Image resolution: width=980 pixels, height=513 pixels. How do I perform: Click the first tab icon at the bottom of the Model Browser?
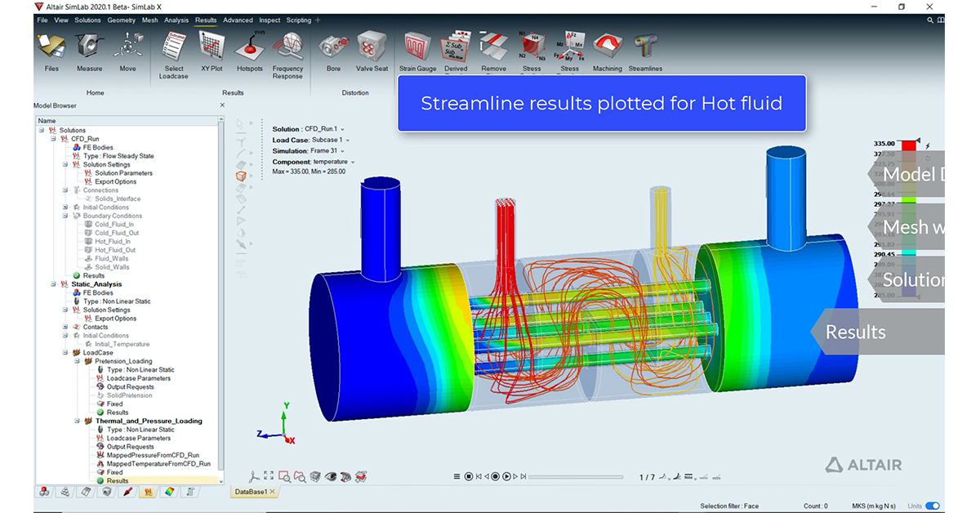click(46, 492)
